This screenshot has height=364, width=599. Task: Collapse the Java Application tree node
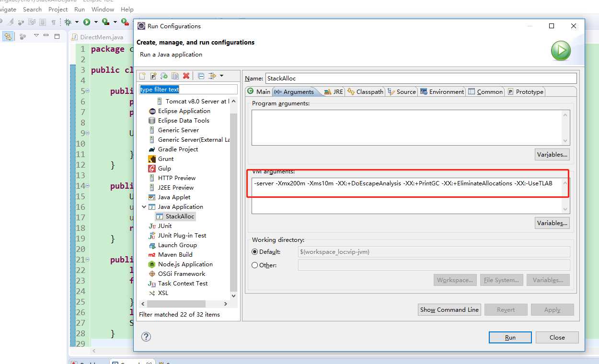coord(144,206)
